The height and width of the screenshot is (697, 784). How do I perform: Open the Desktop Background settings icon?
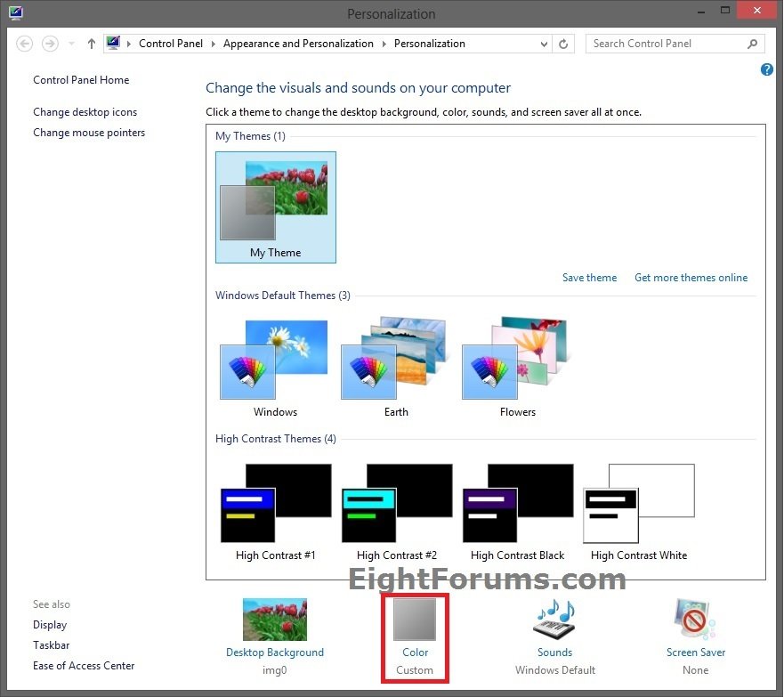click(x=275, y=619)
